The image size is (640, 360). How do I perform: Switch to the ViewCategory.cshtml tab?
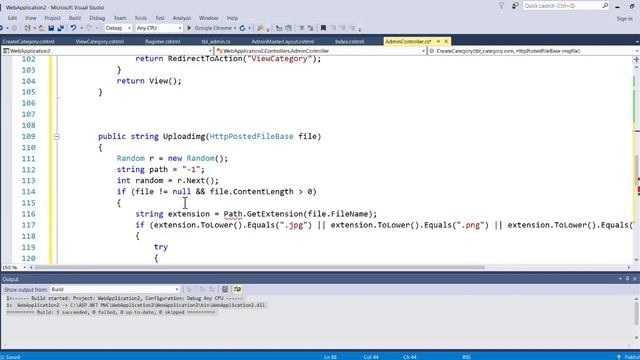click(x=100, y=41)
